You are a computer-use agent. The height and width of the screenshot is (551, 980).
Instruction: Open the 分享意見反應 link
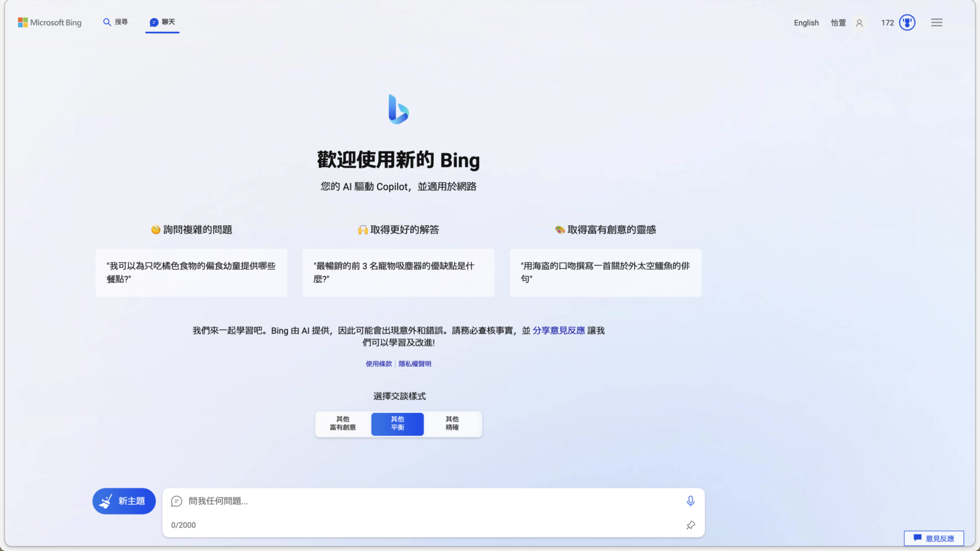[x=558, y=330]
